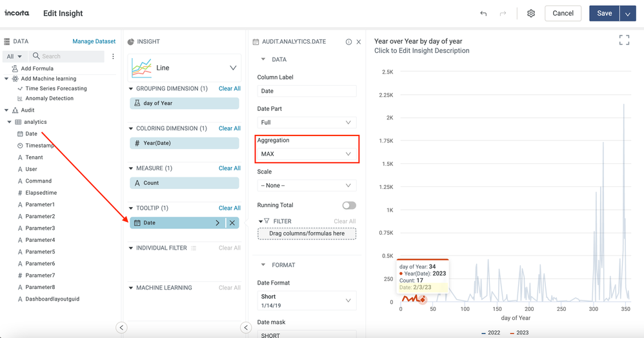
Task: Collapse the FORMAT section in properties panel
Action: click(263, 265)
